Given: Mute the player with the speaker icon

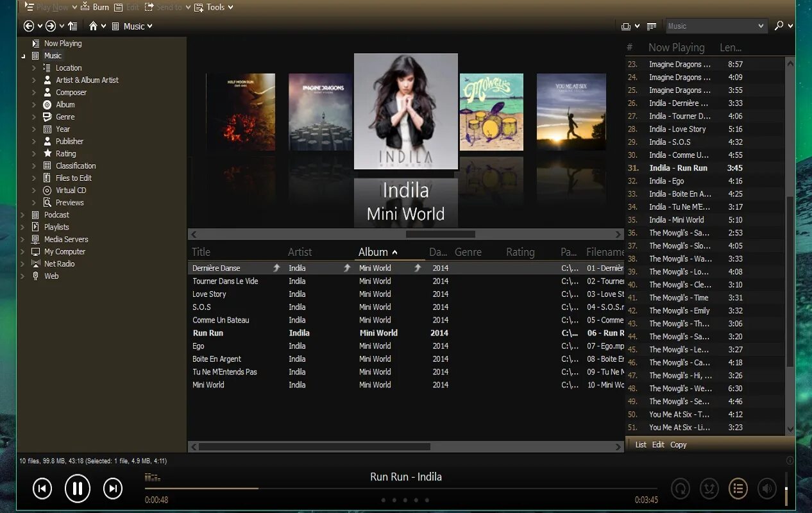Looking at the screenshot, I should click(767, 489).
